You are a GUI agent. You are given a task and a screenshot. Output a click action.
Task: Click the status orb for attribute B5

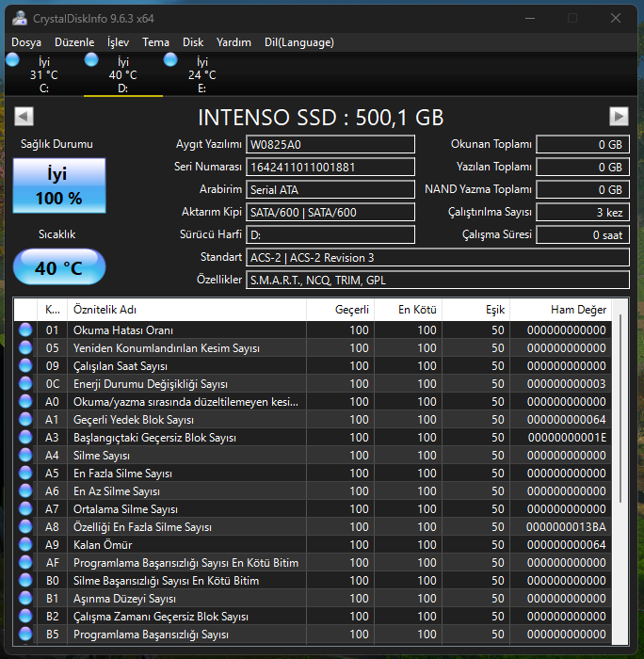click(25, 634)
